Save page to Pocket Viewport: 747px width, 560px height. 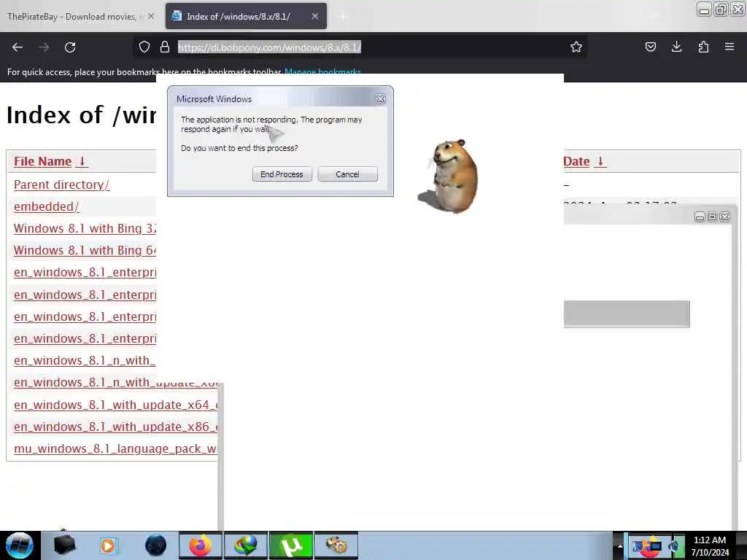[x=650, y=47]
